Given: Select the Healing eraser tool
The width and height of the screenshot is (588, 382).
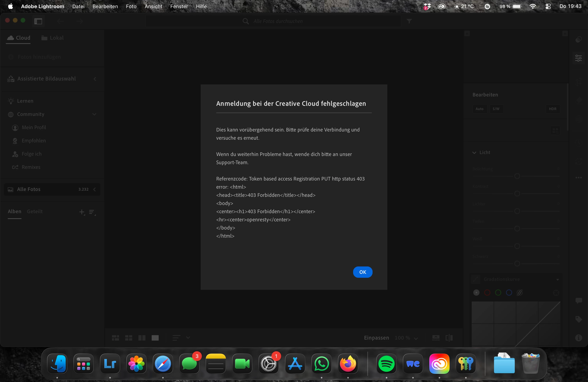Looking at the screenshot, I should (x=578, y=101).
